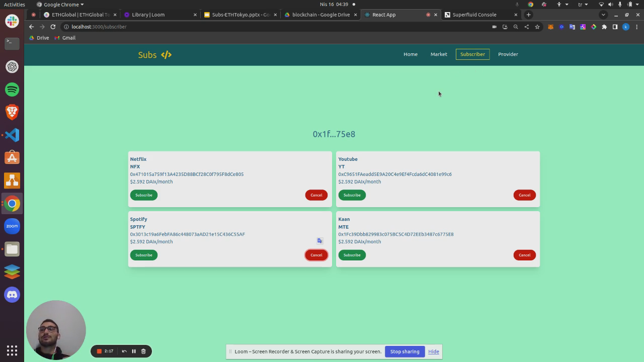Reload the localhost page
This screenshot has height=362, width=644.
[x=53, y=27]
